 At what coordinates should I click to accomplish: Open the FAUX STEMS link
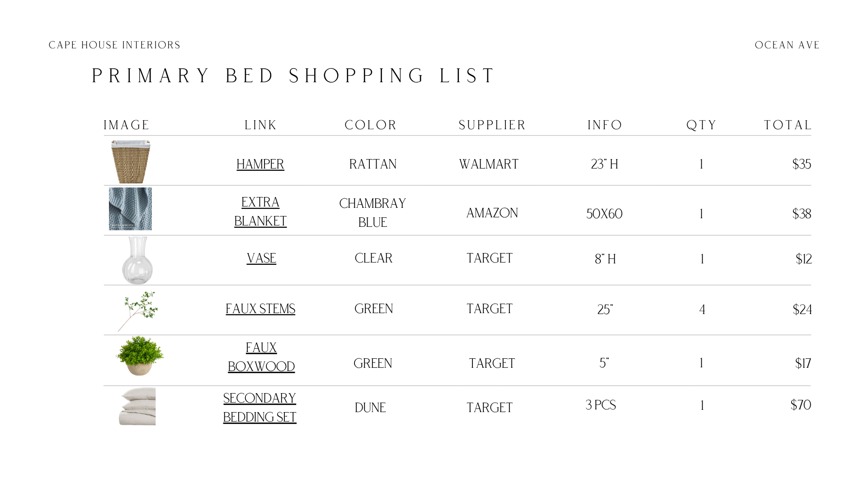pos(260,309)
